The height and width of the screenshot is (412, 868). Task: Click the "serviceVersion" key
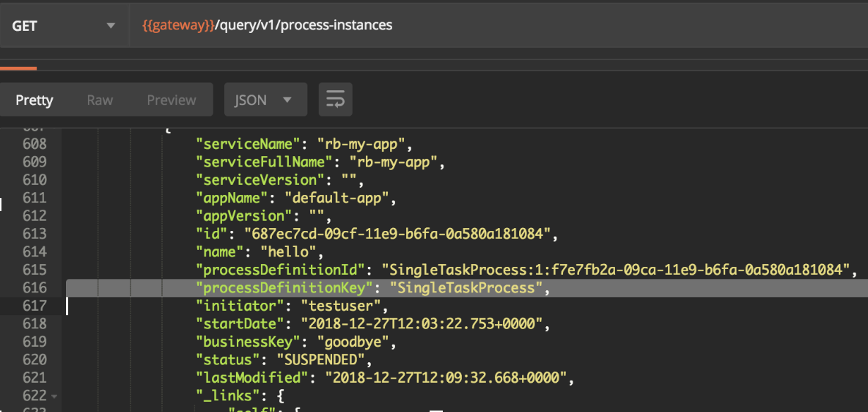260,180
